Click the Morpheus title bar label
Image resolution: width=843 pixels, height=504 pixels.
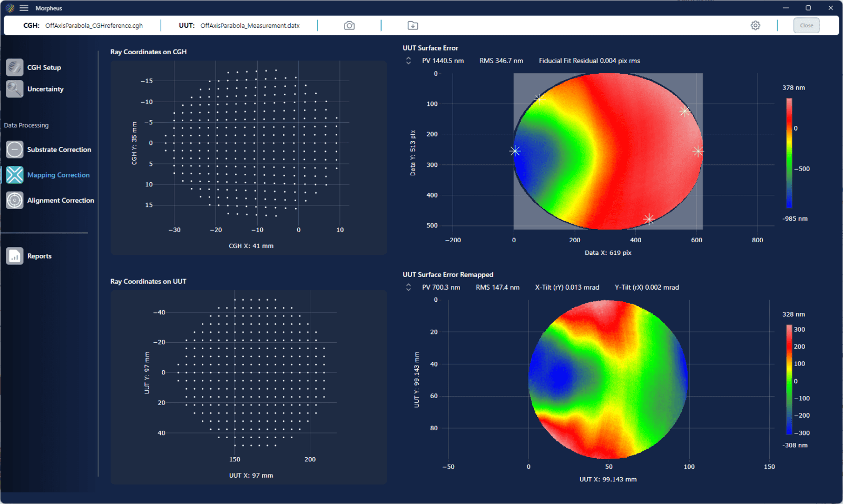click(48, 7)
